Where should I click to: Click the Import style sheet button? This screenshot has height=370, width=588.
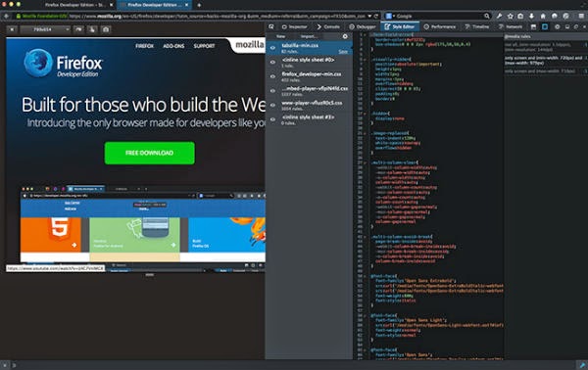point(309,36)
